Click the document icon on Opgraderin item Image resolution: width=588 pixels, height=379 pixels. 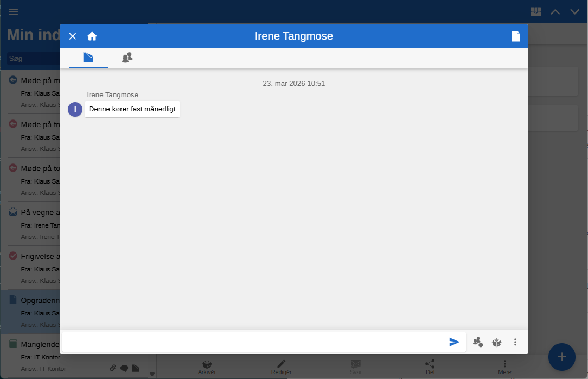click(13, 299)
